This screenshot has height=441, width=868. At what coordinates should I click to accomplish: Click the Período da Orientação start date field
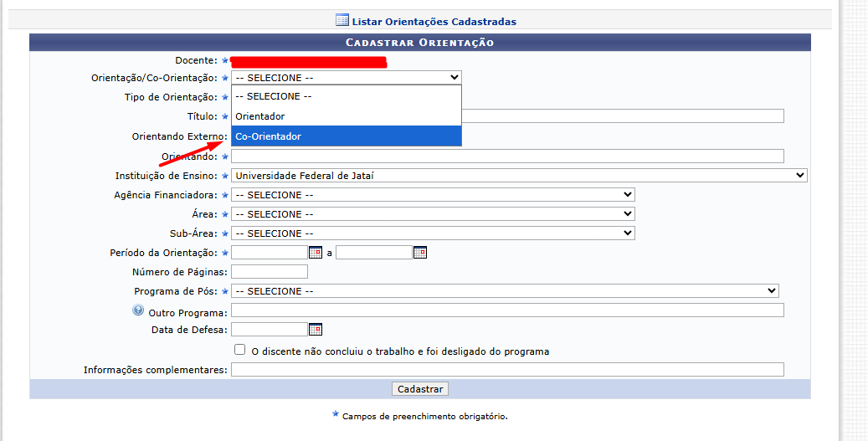pyautogui.click(x=269, y=253)
